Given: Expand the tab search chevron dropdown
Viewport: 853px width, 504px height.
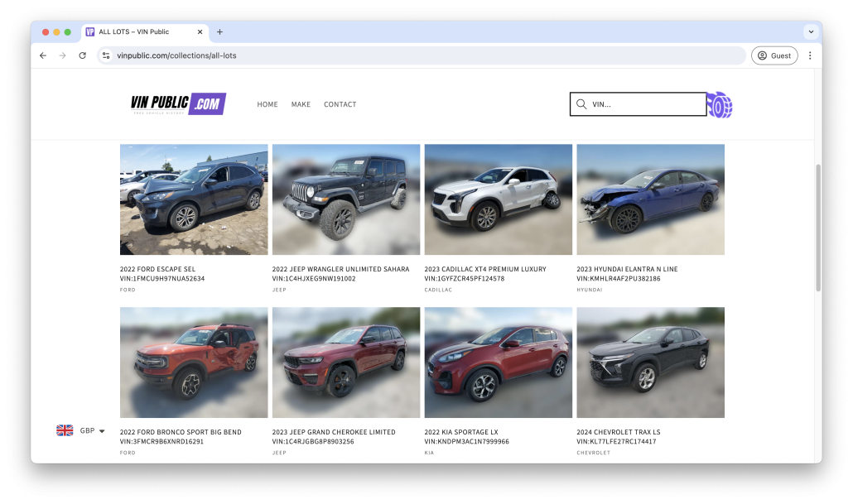Looking at the screenshot, I should click(x=810, y=32).
